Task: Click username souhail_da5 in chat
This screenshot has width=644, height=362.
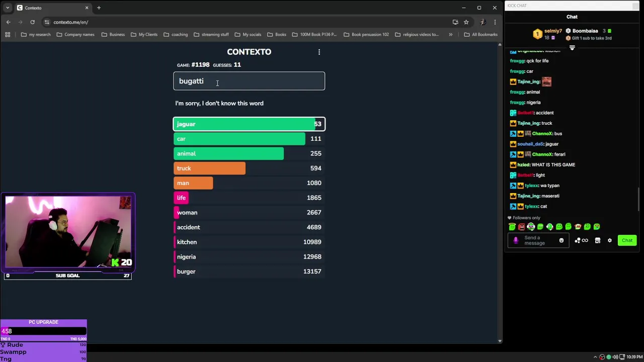Action: [x=530, y=144]
